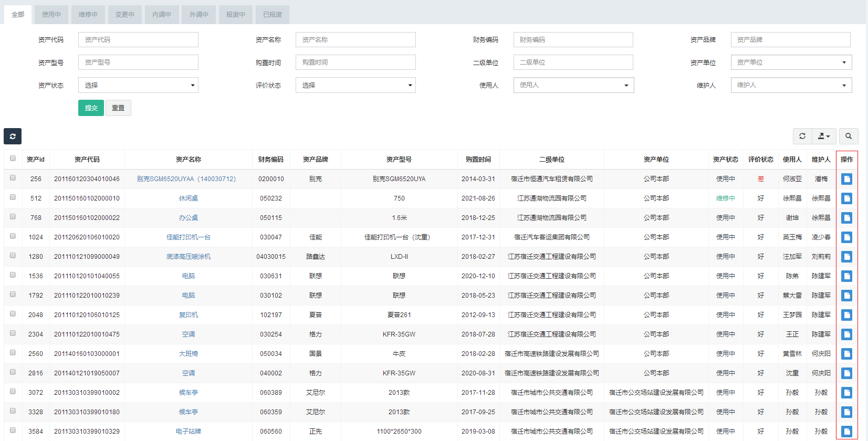
Task: Toggle the select-all checkbox in table header
Action: [13, 159]
